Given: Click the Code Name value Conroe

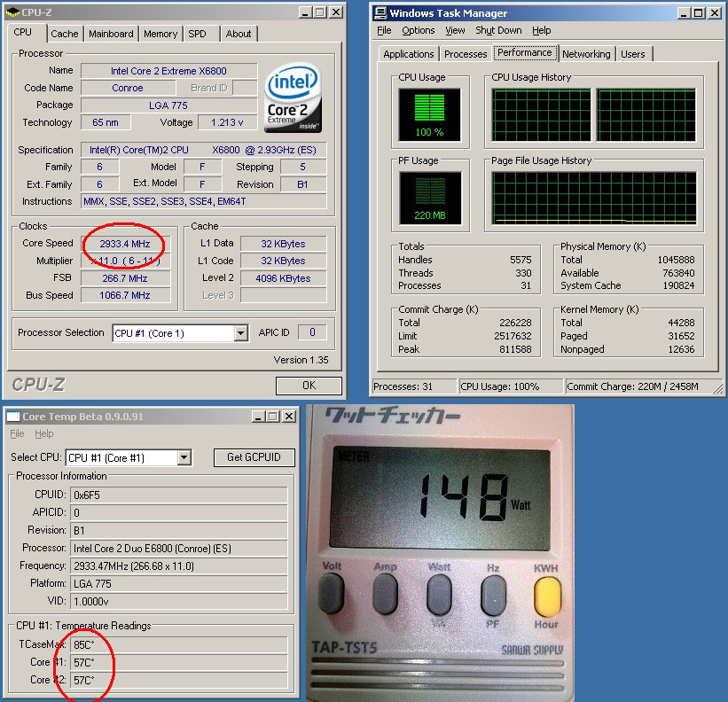Looking at the screenshot, I should (x=129, y=88).
